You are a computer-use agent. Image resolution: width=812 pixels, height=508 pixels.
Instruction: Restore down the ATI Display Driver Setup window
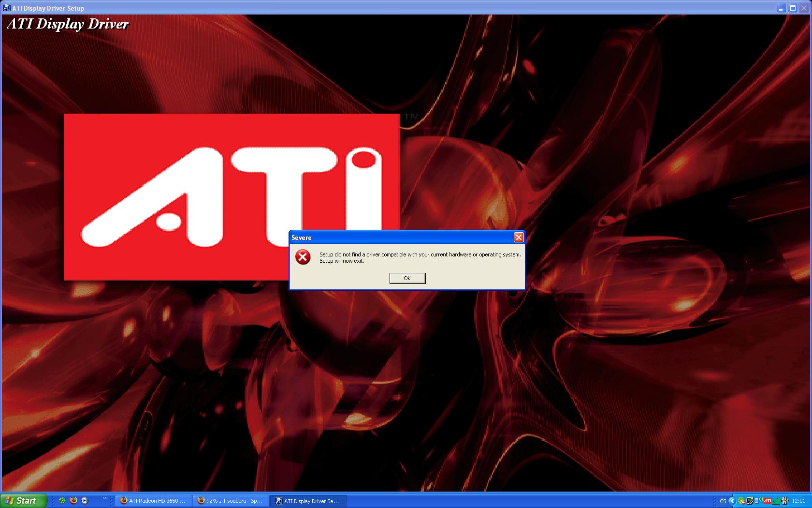(793, 8)
